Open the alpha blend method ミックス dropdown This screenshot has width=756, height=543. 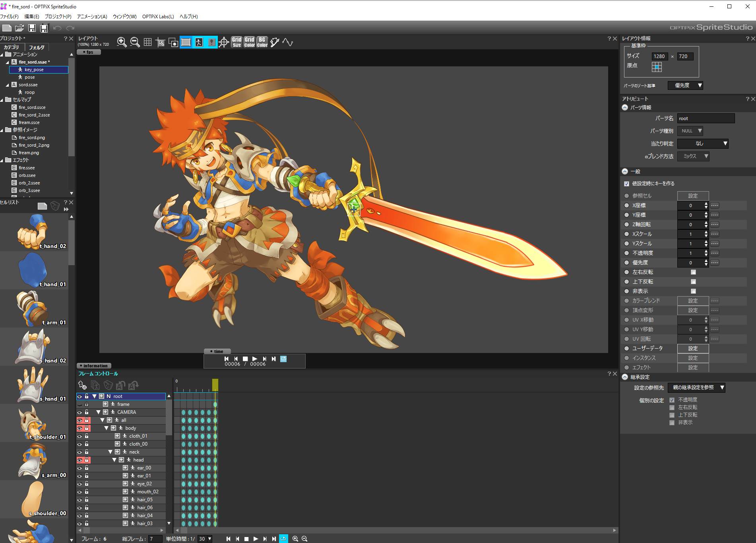[693, 156]
